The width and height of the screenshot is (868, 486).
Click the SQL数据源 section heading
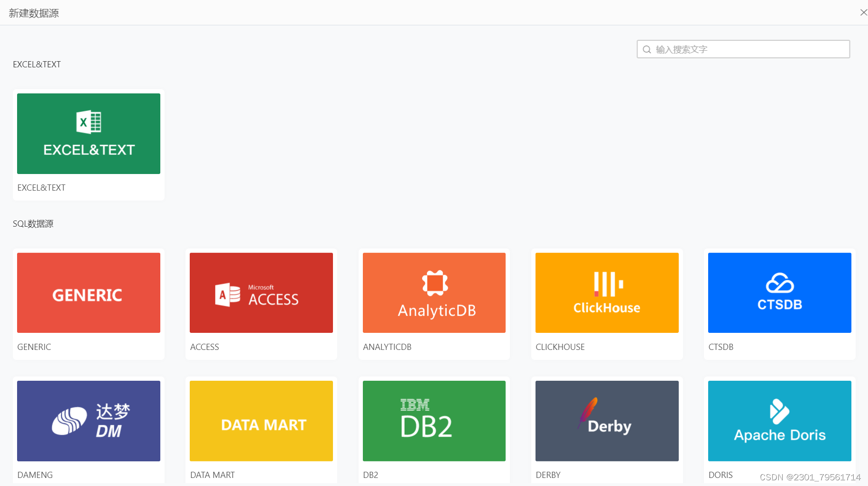(33, 224)
